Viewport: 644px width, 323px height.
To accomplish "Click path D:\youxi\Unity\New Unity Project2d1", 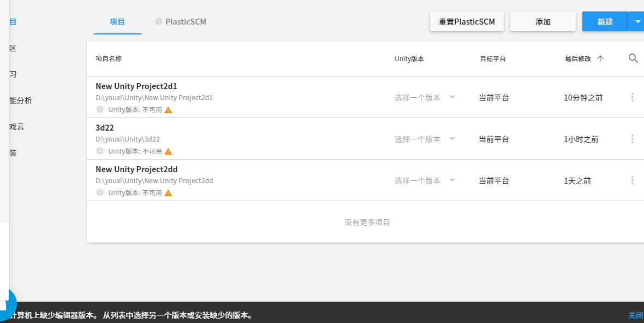I will [x=154, y=98].
